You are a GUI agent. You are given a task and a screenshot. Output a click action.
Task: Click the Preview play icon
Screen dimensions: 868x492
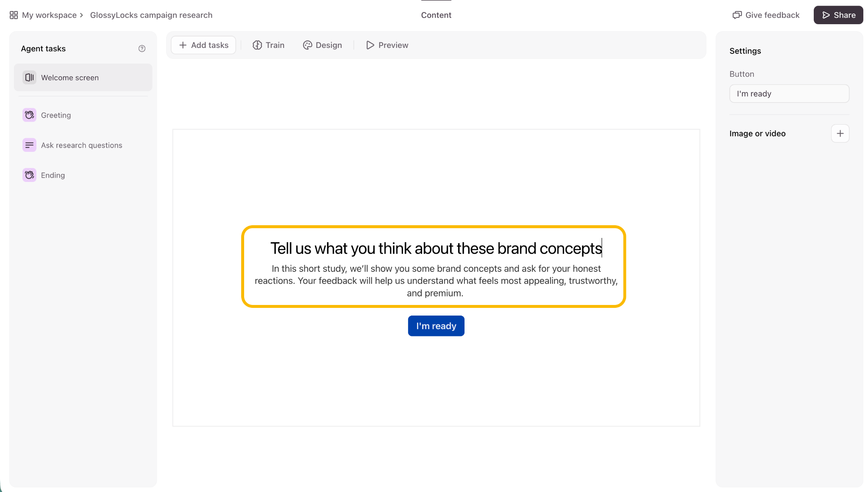pos(370,45)
